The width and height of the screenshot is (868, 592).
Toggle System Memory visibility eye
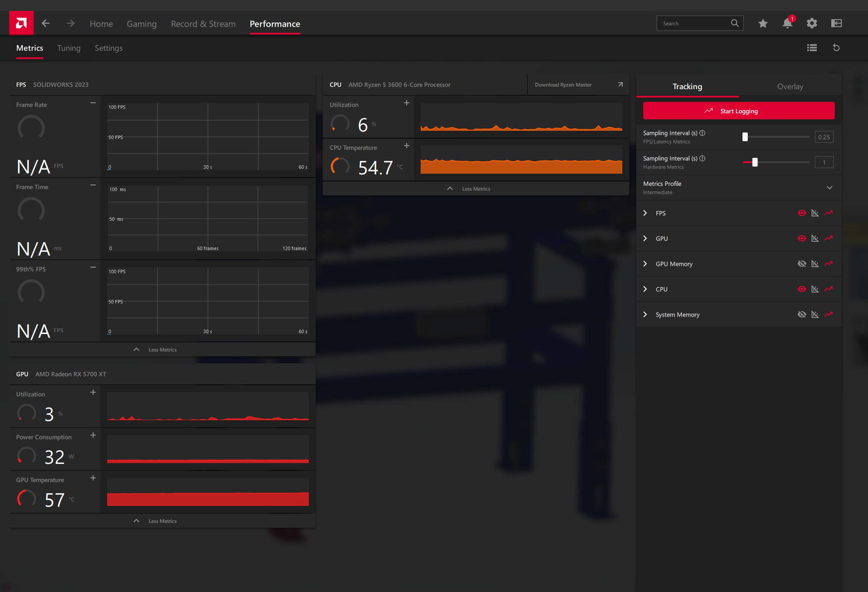click(x=802, y=314)
